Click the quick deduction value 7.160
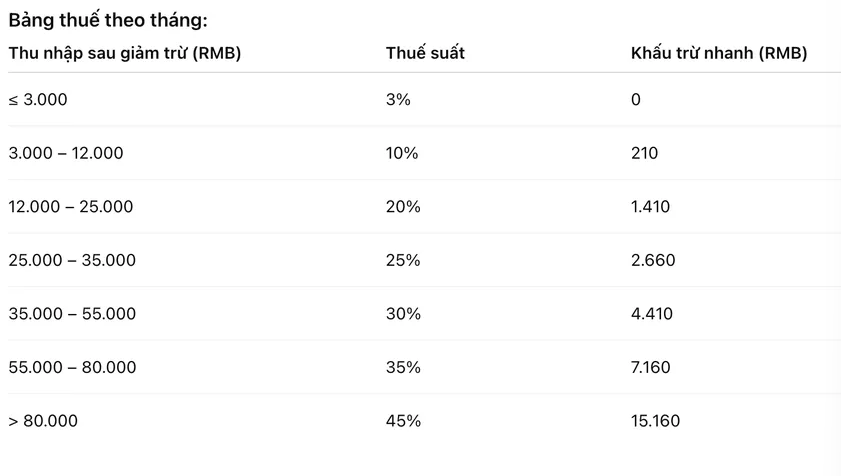 click(651, 367)
